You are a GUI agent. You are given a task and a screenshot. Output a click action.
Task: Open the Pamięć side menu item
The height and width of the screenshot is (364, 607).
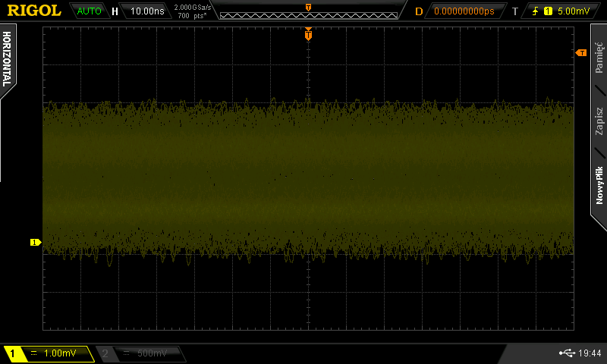[x=599, y=57]
